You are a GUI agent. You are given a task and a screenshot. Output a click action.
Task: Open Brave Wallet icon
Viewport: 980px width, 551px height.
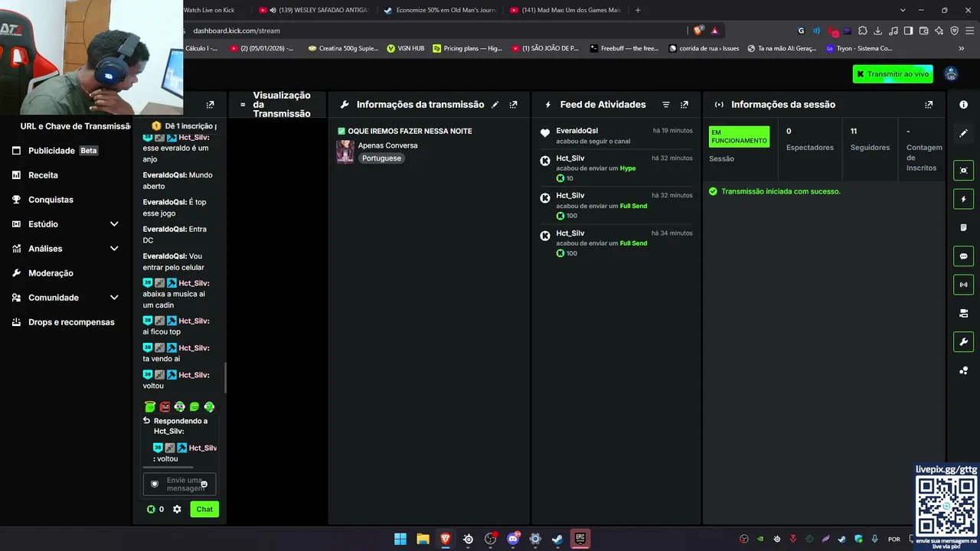coord(923,31)
